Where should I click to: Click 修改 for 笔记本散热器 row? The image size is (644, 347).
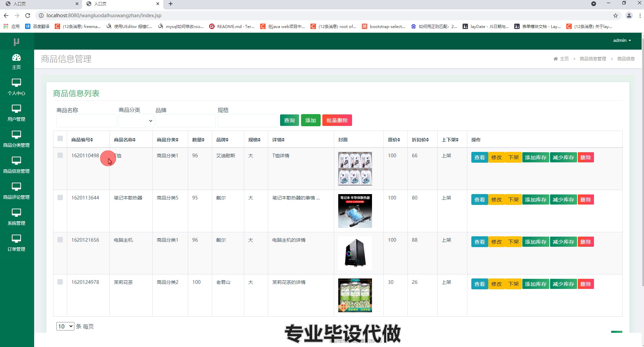[496, 199]
